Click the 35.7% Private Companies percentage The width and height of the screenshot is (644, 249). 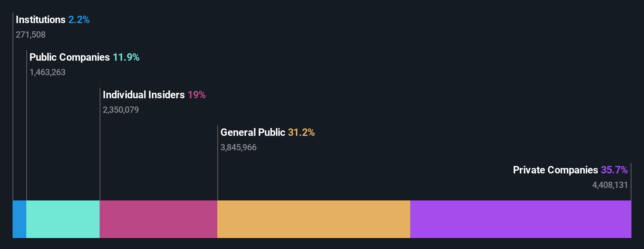point(614,170)
